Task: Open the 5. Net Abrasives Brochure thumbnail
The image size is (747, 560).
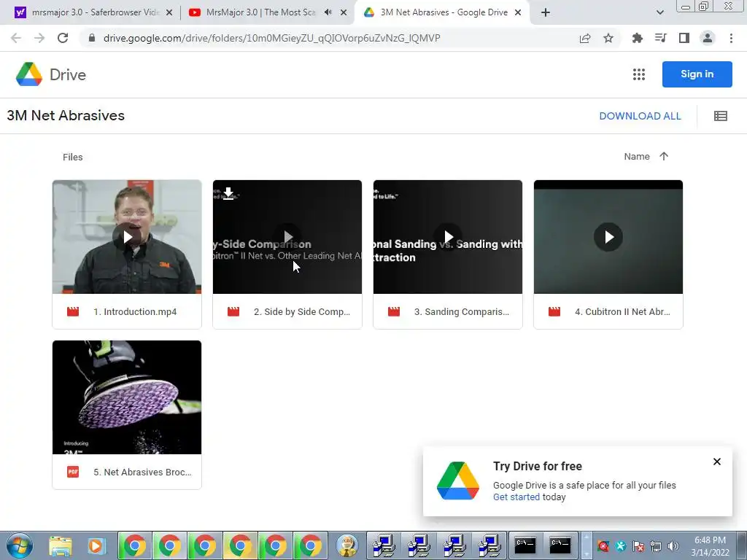Action: pyautogui.click(x=127, y=397)
